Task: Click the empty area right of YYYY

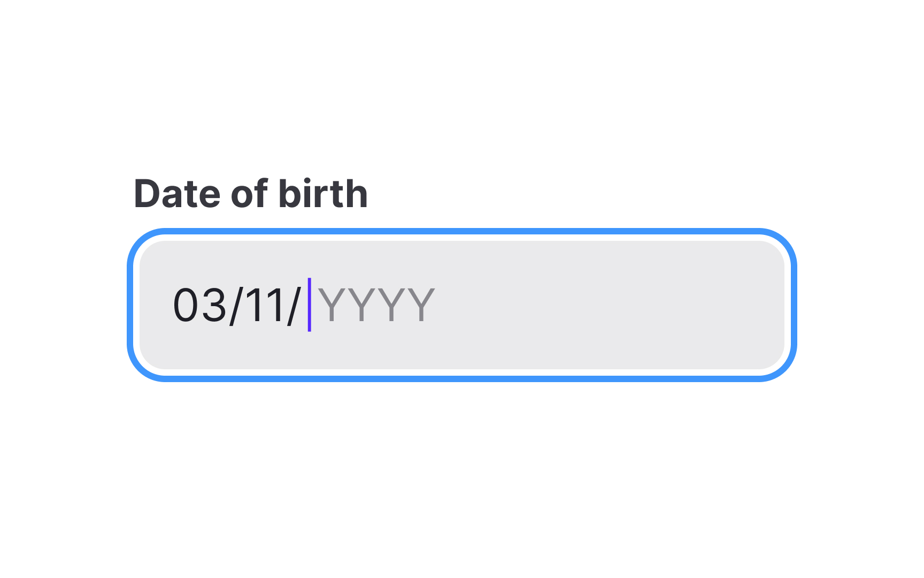Action: coord(588,304)
